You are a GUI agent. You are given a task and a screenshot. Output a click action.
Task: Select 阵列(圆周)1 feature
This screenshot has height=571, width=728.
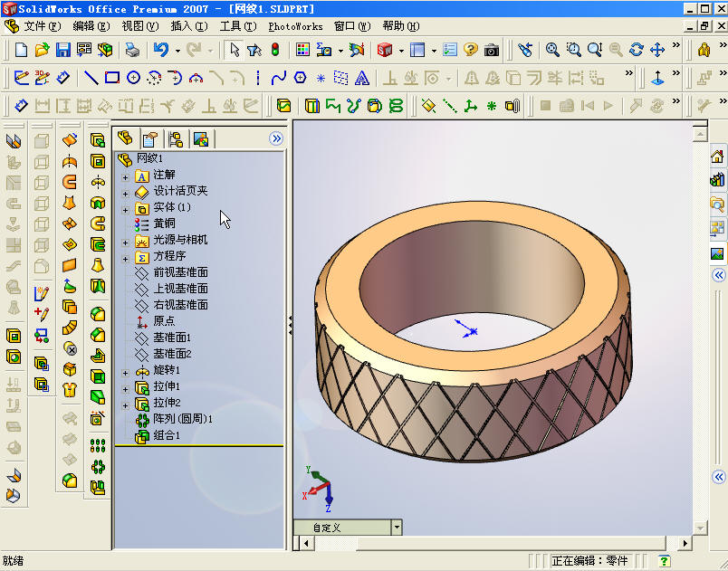point(183,419)
